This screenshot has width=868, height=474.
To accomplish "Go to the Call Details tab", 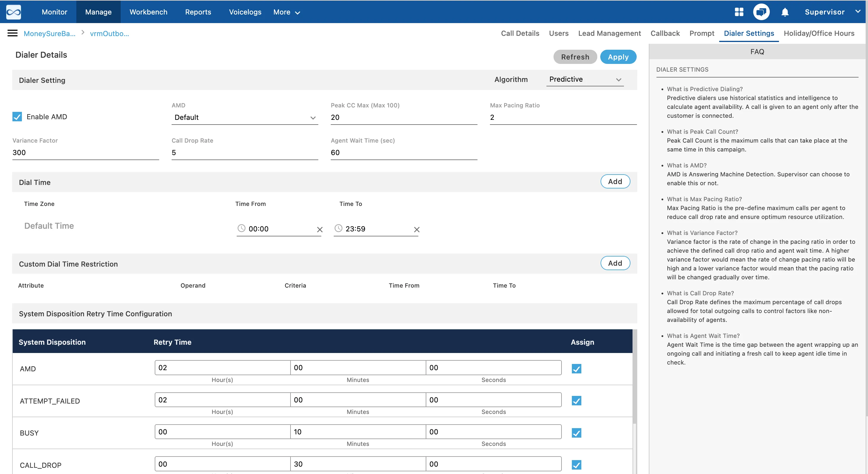I will 520,33.
